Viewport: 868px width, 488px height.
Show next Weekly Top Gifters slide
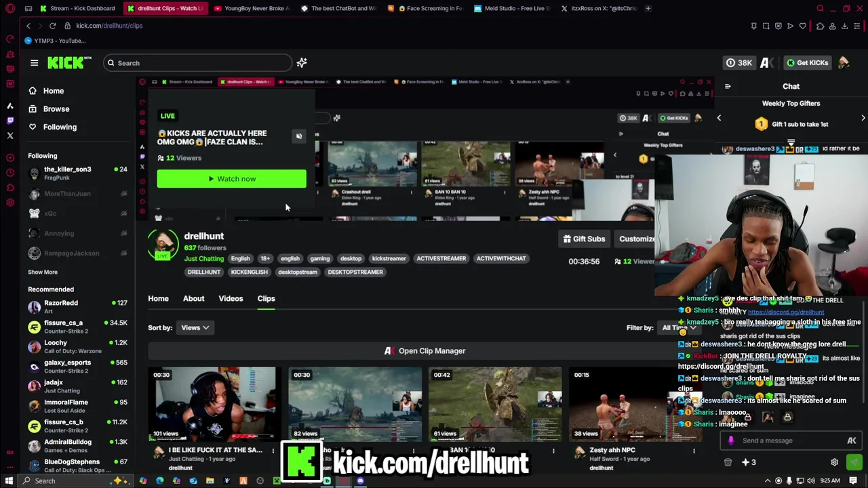pos(863,118)
